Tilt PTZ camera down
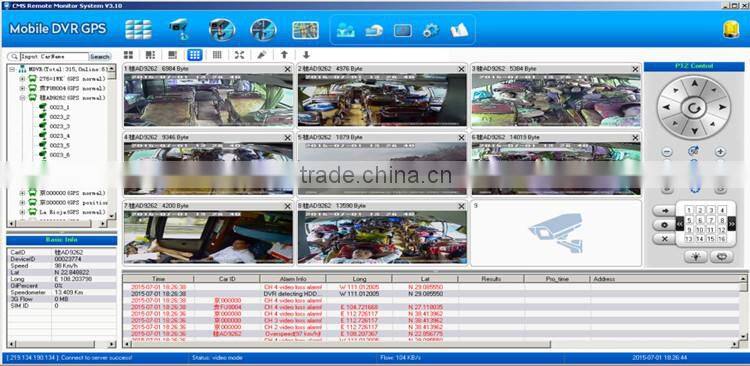This screenshot has height=366, width=750. (x=694, y=131)
